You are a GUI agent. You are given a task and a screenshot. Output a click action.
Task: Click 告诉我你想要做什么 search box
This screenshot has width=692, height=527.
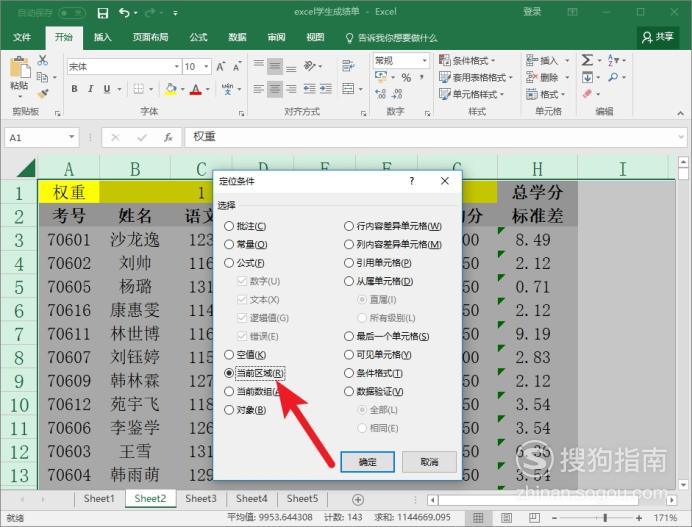(391, 38)
